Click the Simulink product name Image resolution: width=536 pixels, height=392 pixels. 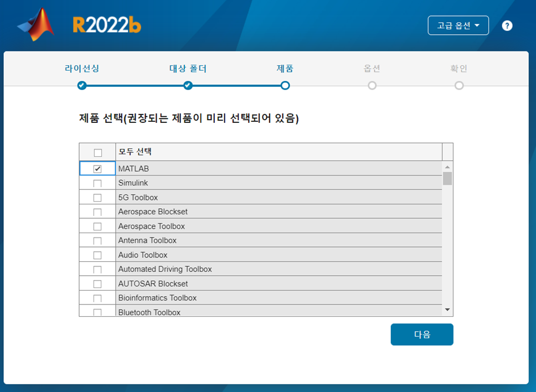(133, 183)
